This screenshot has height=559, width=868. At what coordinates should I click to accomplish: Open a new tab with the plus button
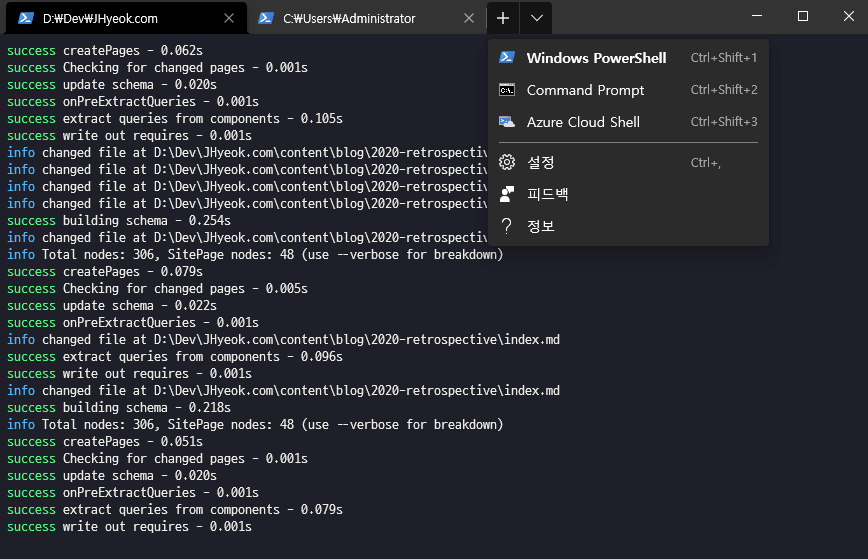pos(503,18)
